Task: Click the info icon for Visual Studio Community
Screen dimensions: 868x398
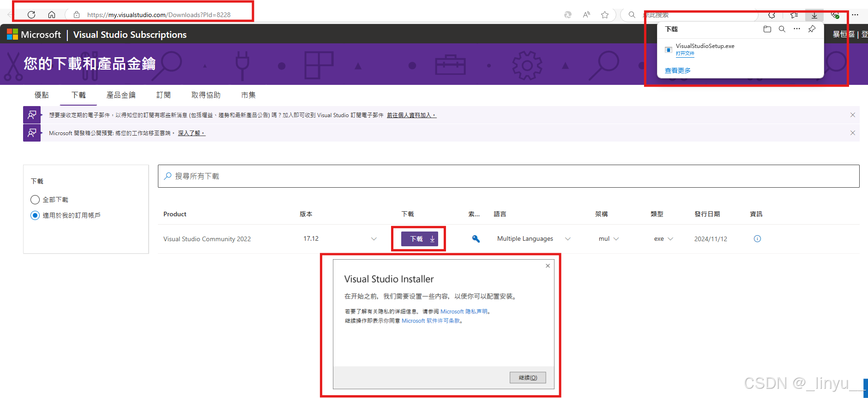Action: coord(757,238)
